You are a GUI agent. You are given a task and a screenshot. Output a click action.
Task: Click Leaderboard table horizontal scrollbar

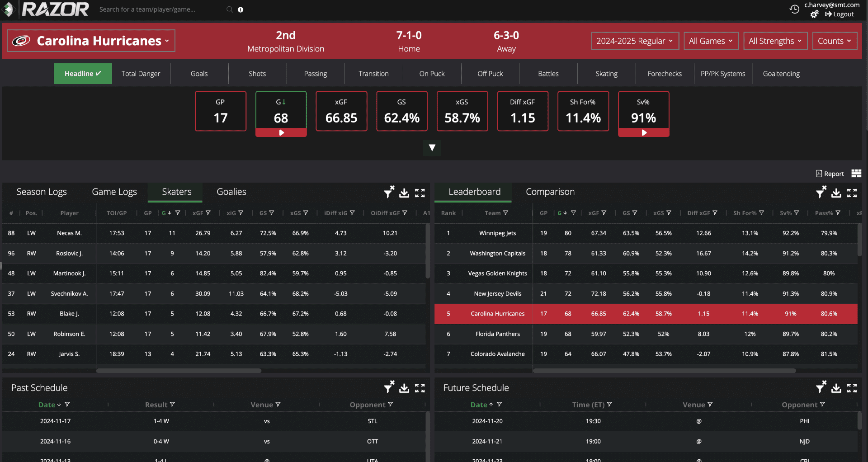click(664, 371)
